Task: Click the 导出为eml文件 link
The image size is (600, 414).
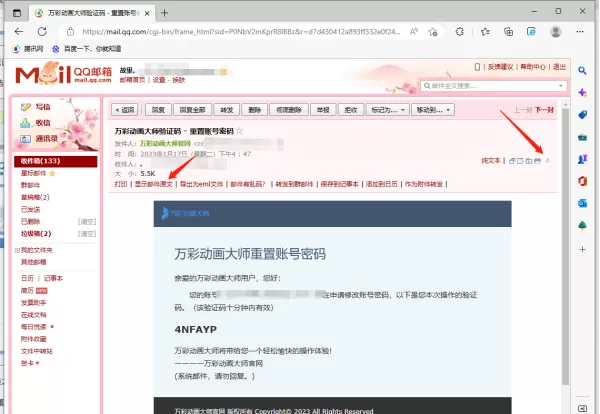Action: tap(201, 184)
